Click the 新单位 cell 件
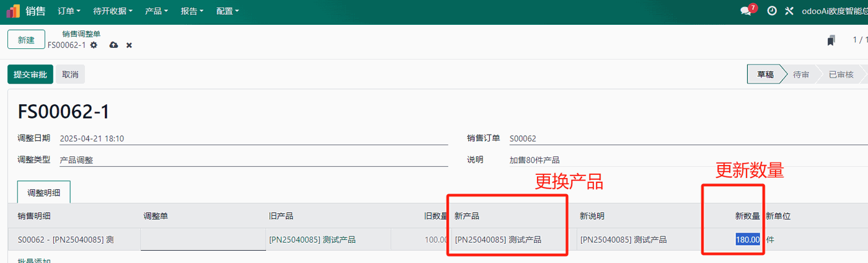The width and height of the screenshot is (868, 263). point(770,239)
